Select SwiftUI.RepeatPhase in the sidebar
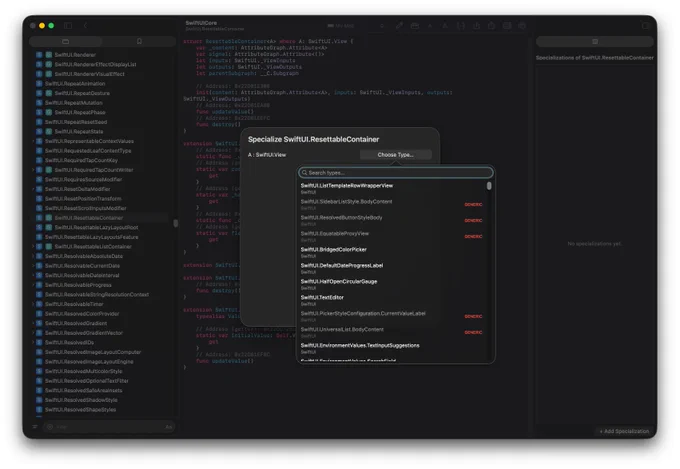Image resolution: width=680 pixels, height=469 pixels. (99, 112)
